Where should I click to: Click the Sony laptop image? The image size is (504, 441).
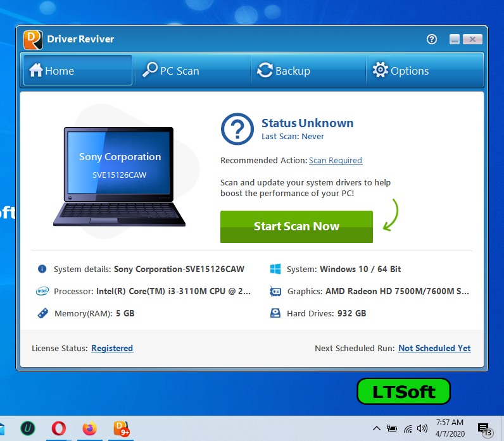point(119,177)
